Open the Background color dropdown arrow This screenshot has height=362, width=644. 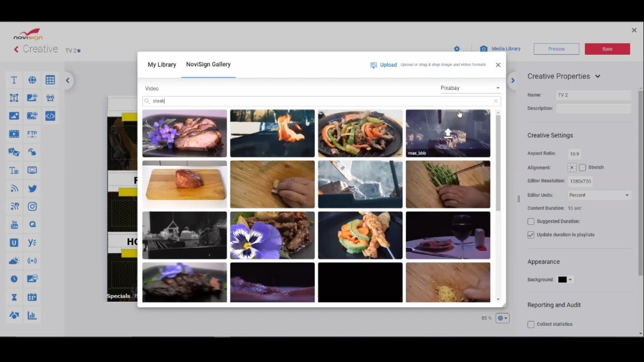click(x=570, y=280)
